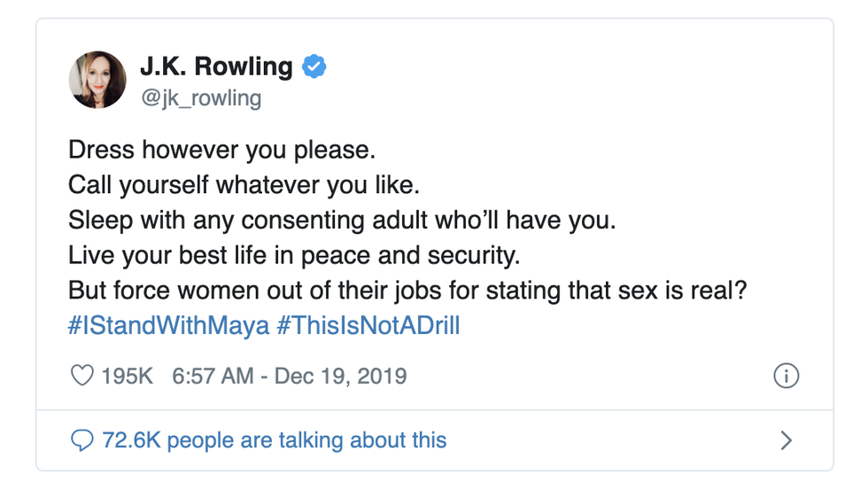
Task: Click the 195K likes count
Action: click(127, 376)
